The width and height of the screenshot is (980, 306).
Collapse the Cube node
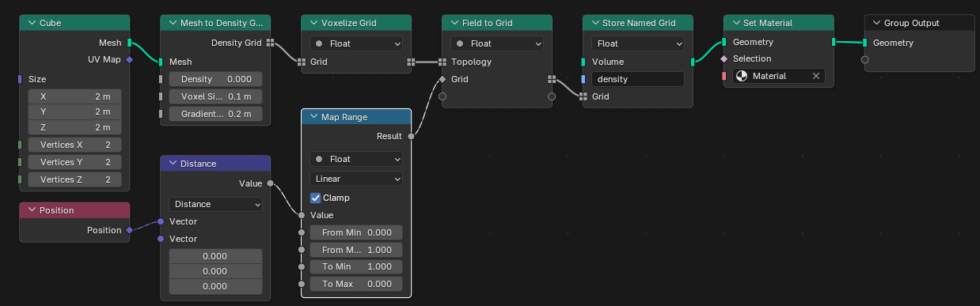pos(32,23)
